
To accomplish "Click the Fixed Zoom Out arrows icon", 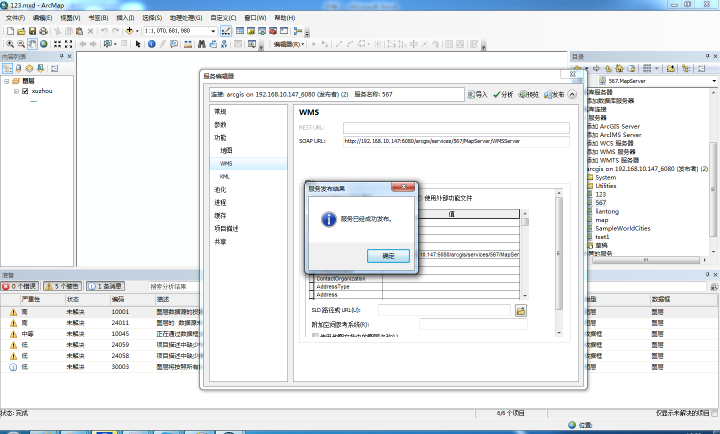I will point(68,44).
